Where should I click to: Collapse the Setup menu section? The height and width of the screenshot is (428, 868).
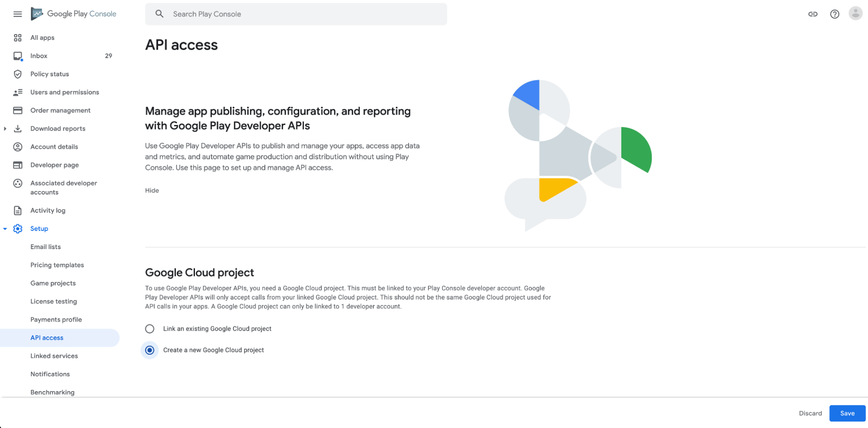click(x=4, y=228)
